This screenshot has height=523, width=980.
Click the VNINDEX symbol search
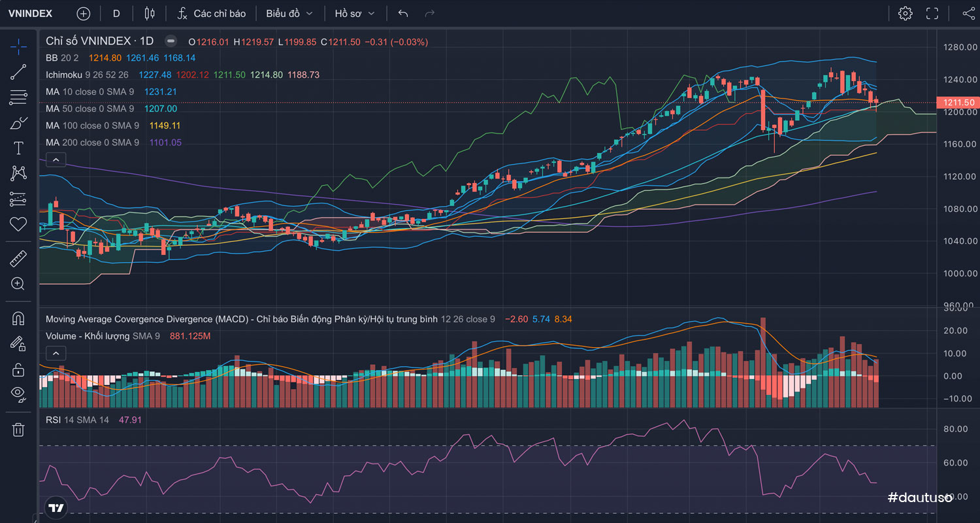point(30,13)
